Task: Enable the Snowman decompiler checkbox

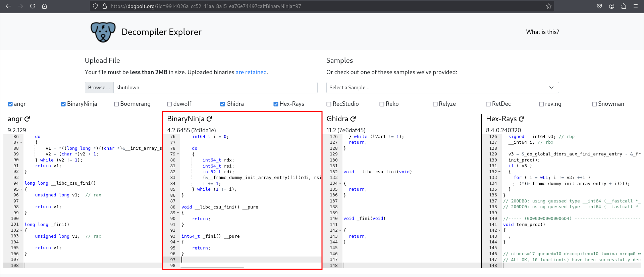Action: (594, 104)
